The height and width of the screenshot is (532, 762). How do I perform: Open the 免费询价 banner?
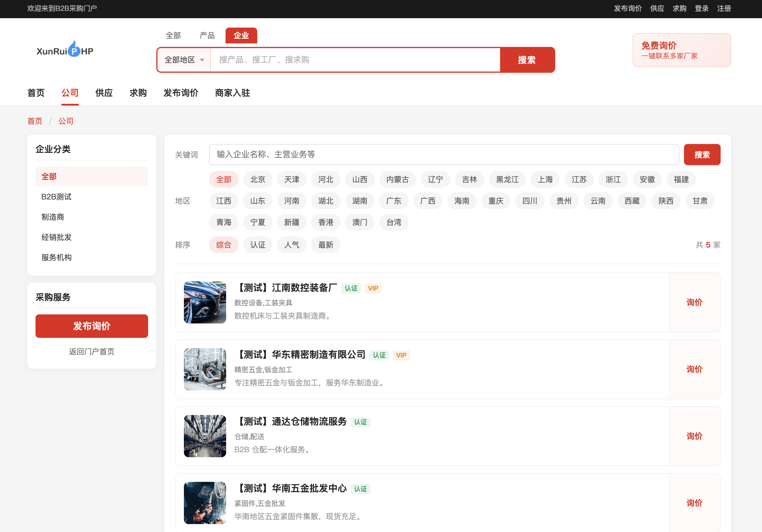coord(681,50)
